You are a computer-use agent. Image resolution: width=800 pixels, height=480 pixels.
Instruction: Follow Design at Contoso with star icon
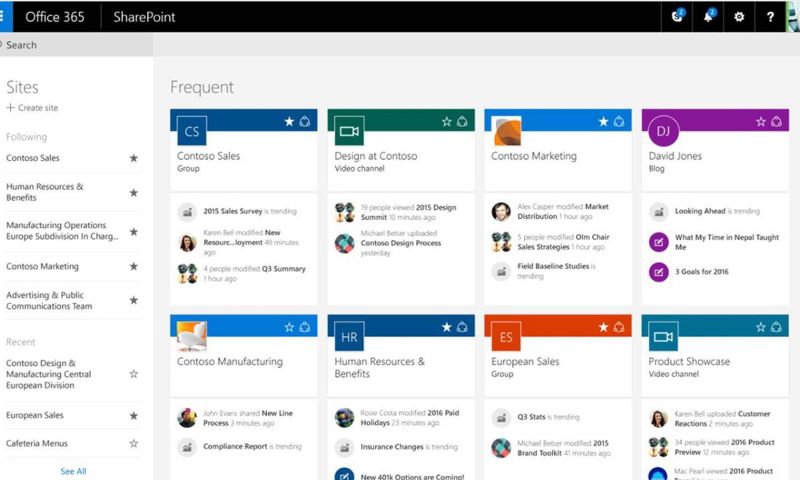pyautogui.click(x=447, y=121)
